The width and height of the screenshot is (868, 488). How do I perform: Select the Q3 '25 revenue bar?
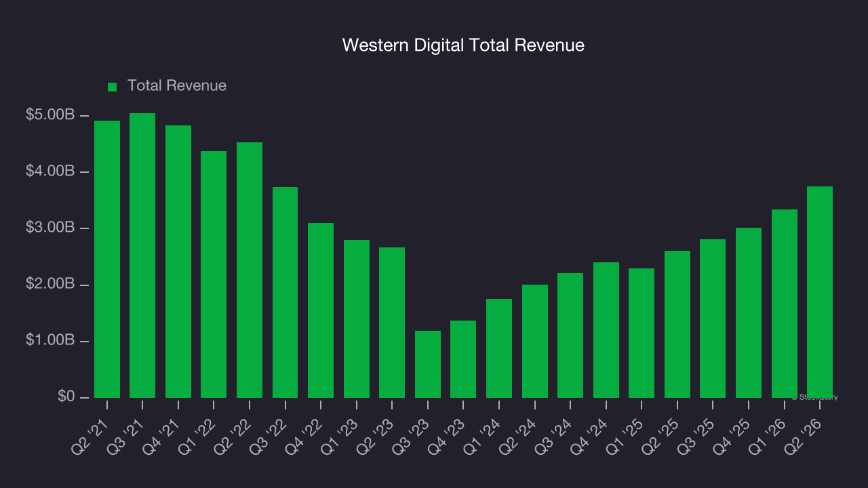click(713, 319)
